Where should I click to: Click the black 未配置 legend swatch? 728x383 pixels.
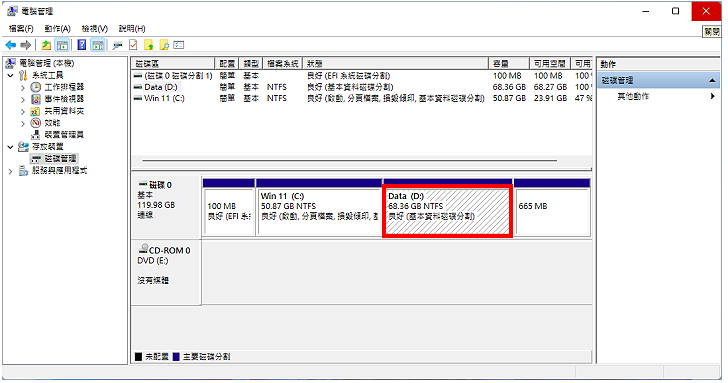(138, 357)
